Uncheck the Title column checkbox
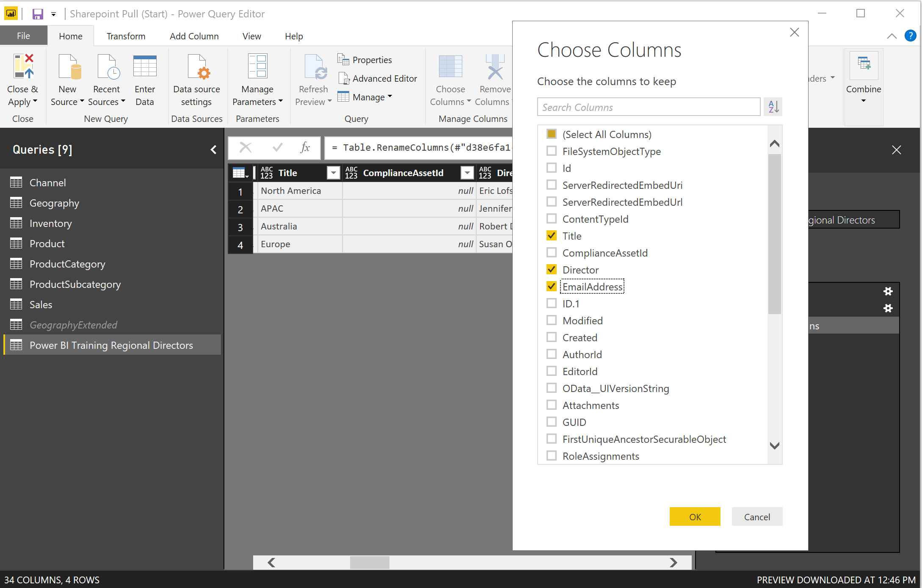The height and width of the screenshot is (588, 922). tap(552, 236)
